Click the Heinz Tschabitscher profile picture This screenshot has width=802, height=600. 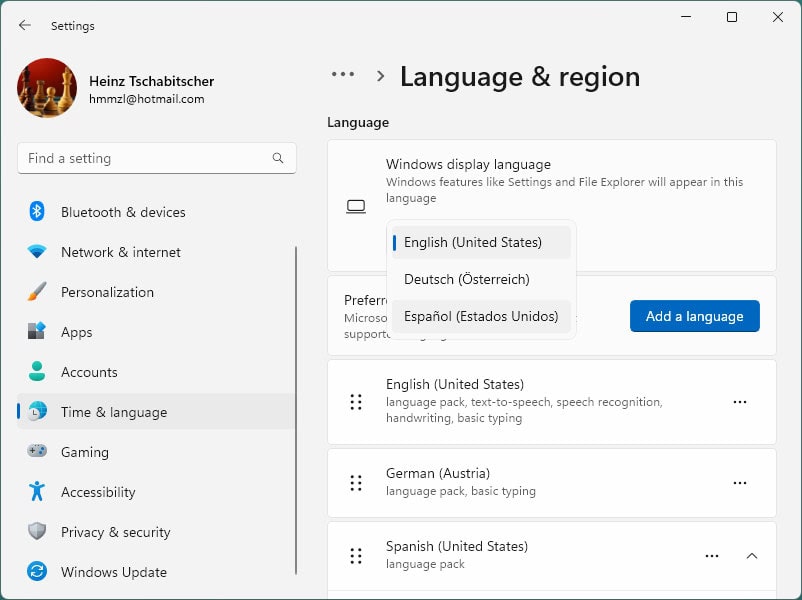pos(46,88)
